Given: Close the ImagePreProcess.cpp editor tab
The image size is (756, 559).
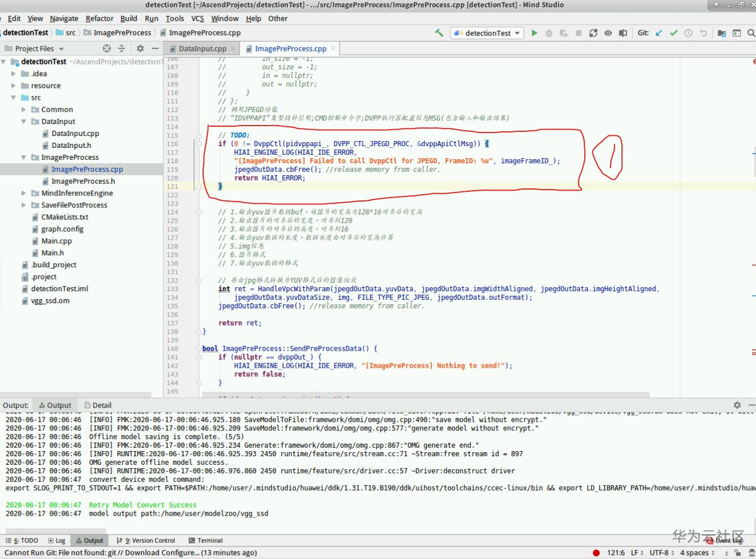Looking at the screenshot, I should pyautogui.click(x=333, y=49).
